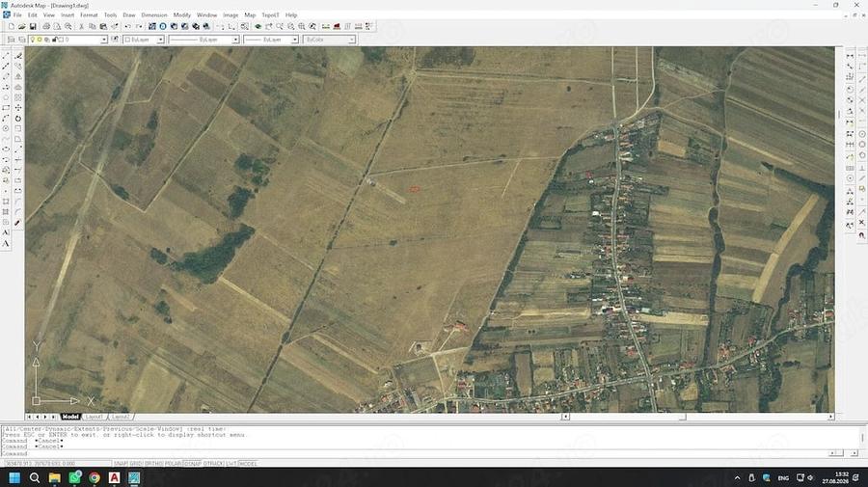Screen dimensions: 868x487
Task: Open the Dimension menu
Action: click(x=154, y=14)
